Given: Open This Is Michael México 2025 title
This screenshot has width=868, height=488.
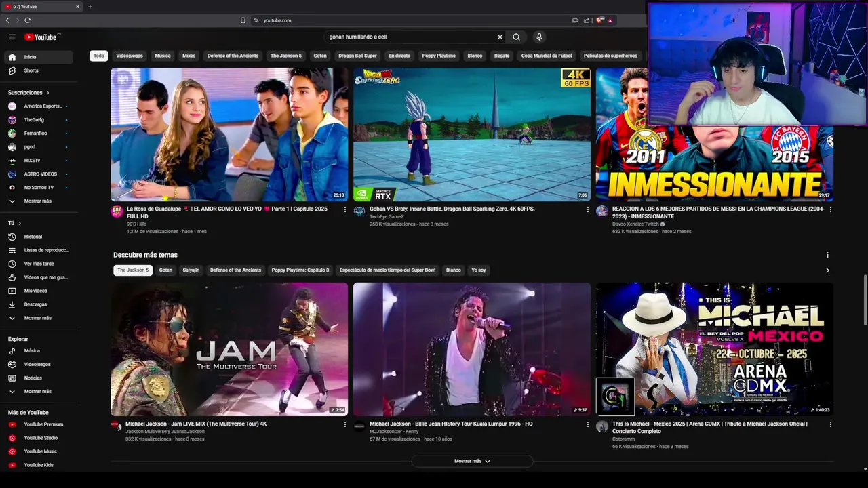Looking at the screenshot, I should pos(709,427).
